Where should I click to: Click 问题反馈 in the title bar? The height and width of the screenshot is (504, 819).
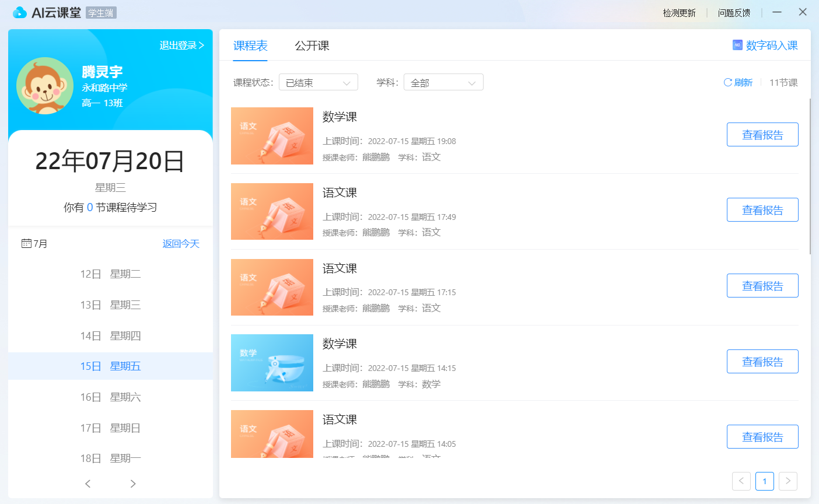734,13
